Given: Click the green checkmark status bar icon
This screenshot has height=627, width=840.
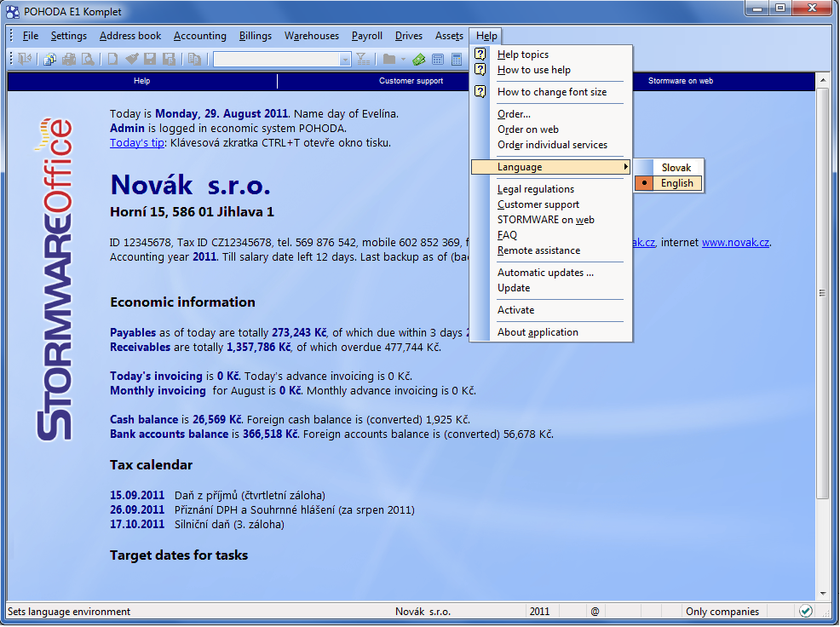Looking at the screenshot, I should tap(806, 611).
